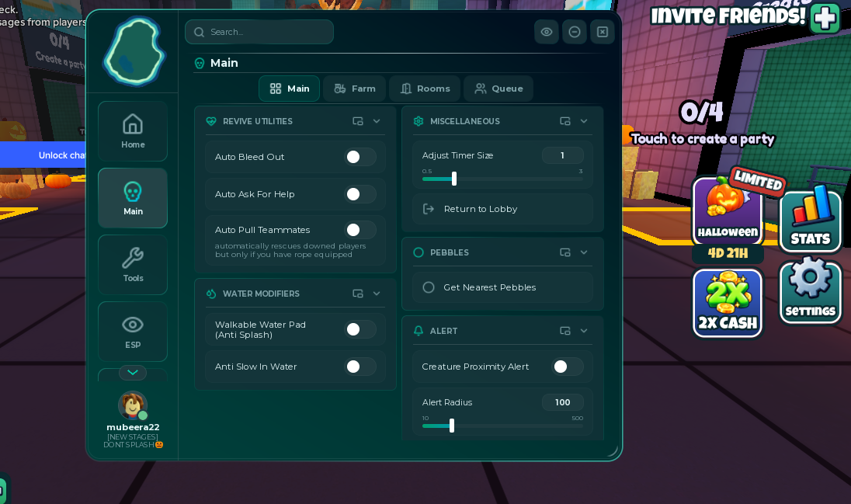
Task: Open the Stats panel
Action: (x=810, y=220)
